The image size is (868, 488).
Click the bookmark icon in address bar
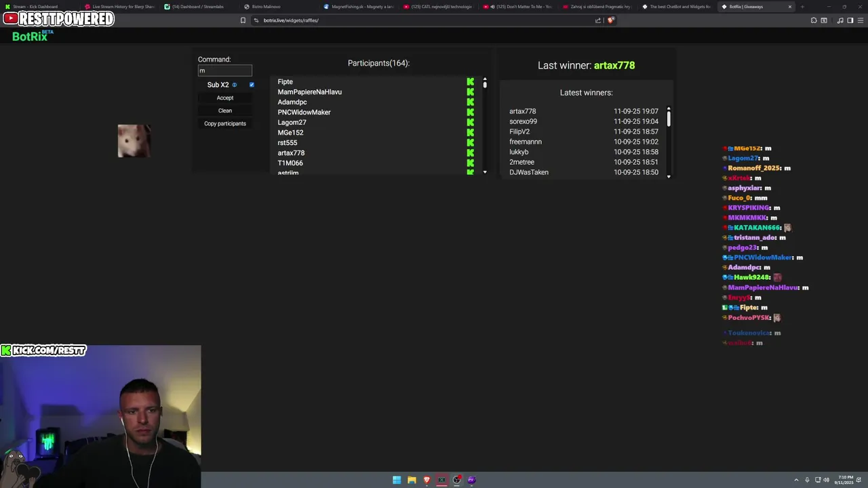243,20
